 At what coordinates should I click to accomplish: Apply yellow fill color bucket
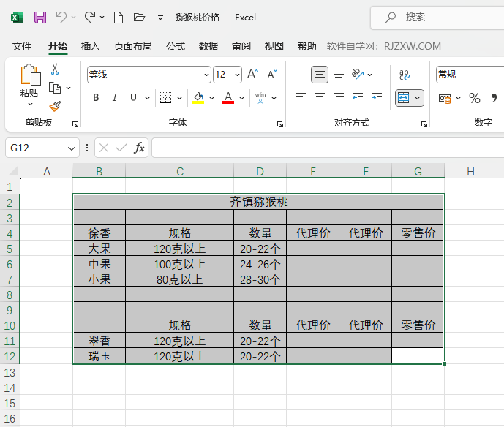point(198,98)
